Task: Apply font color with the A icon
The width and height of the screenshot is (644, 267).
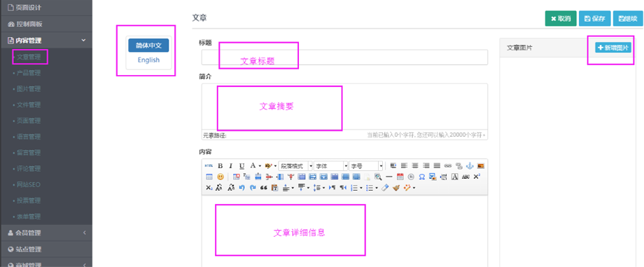Action: coord(253,166)
